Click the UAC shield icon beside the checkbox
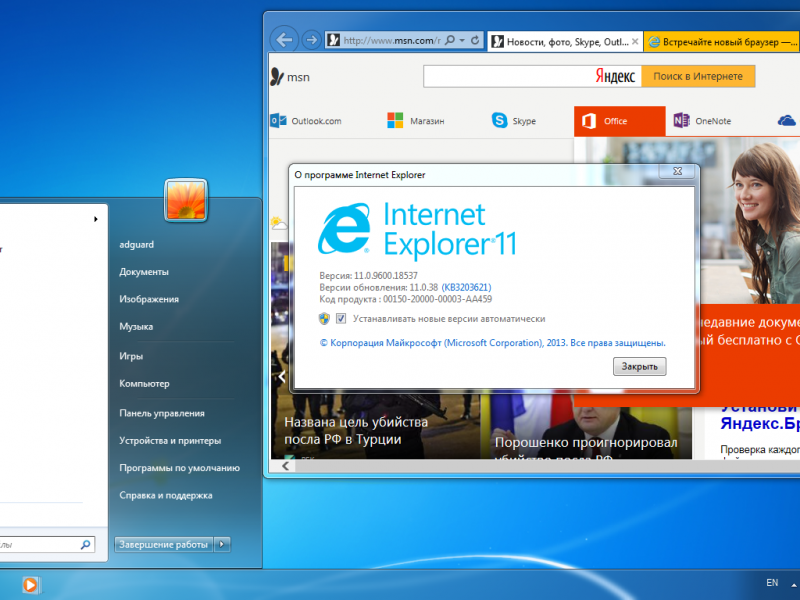 click(324, 319)
